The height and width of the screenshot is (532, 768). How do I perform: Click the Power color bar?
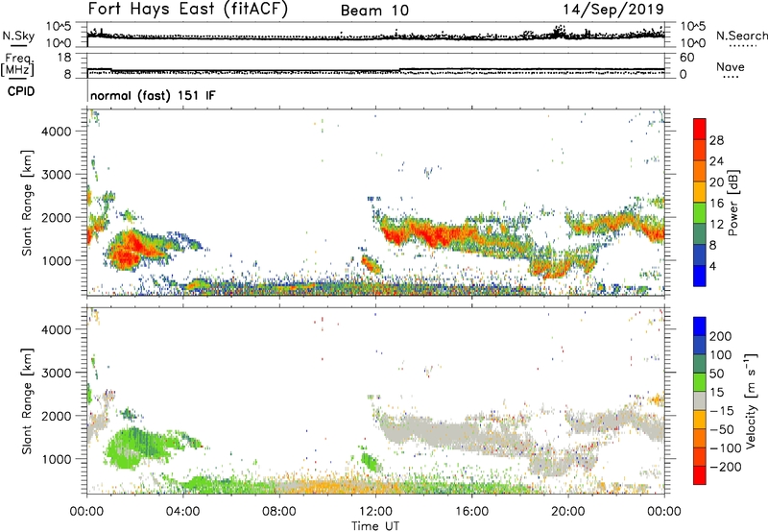point(700,203)
